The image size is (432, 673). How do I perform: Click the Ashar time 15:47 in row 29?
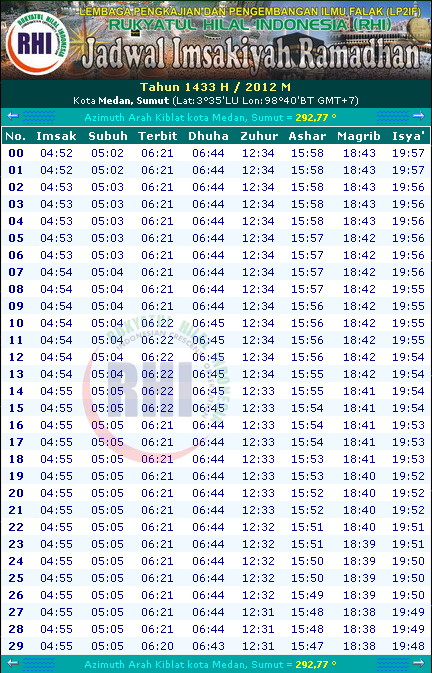point(307,646)
